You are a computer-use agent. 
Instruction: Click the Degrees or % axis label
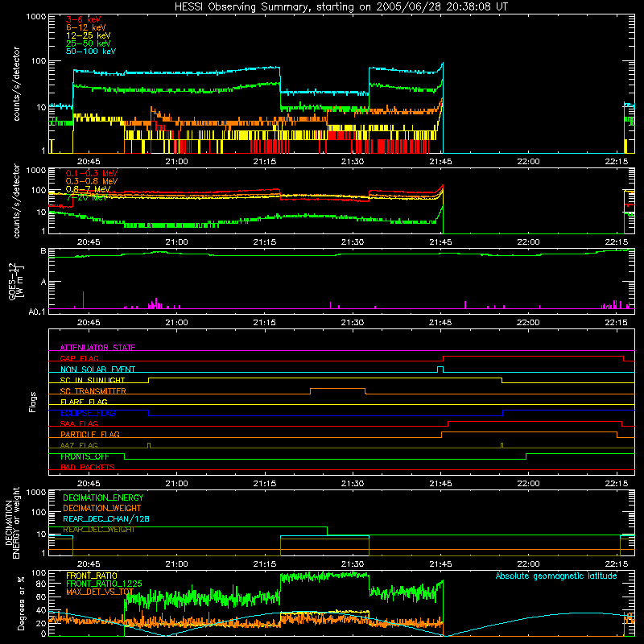21,603
